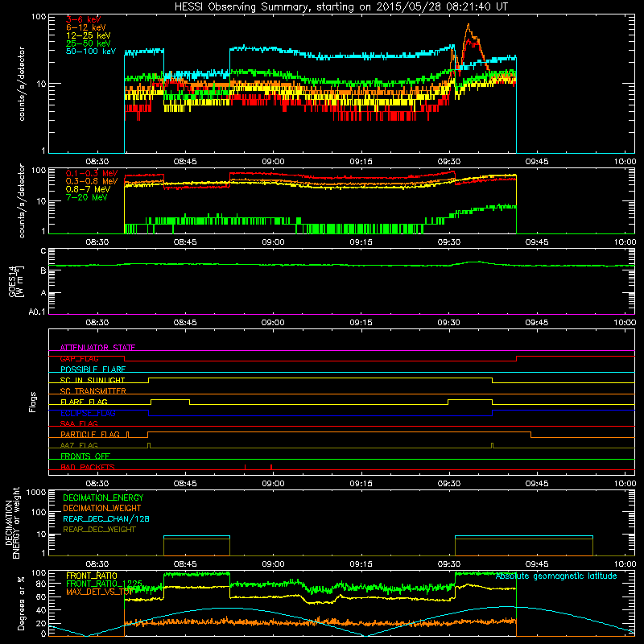Select the FRONTS_OFF flag label

[x=85, y=456]
